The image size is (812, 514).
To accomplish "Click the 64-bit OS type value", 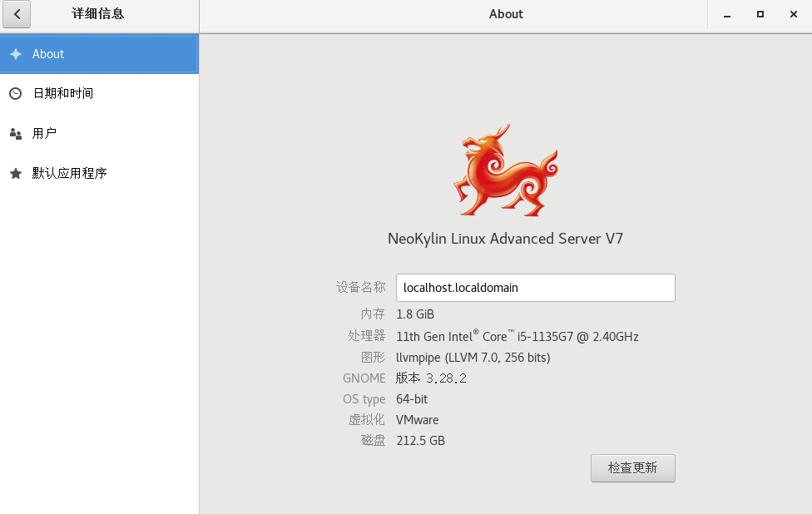I will [412, 399].
